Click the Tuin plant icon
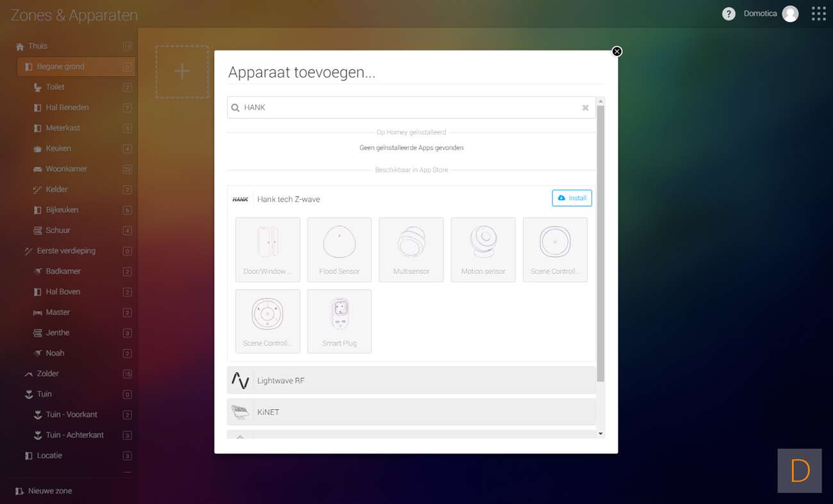 click(29, 394)
